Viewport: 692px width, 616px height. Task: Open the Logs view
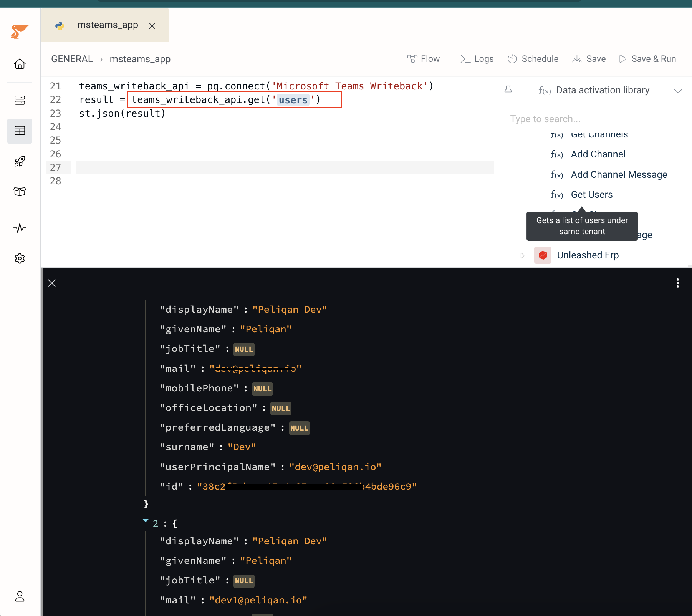[477, 59]
